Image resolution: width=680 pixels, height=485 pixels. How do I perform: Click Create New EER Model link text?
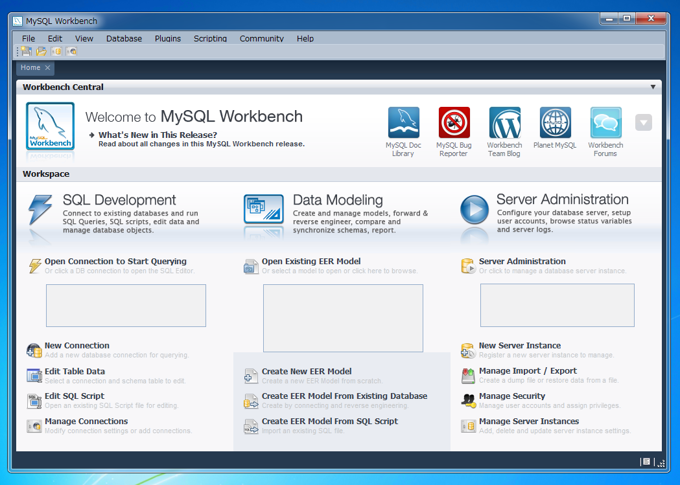coord(307,371)
